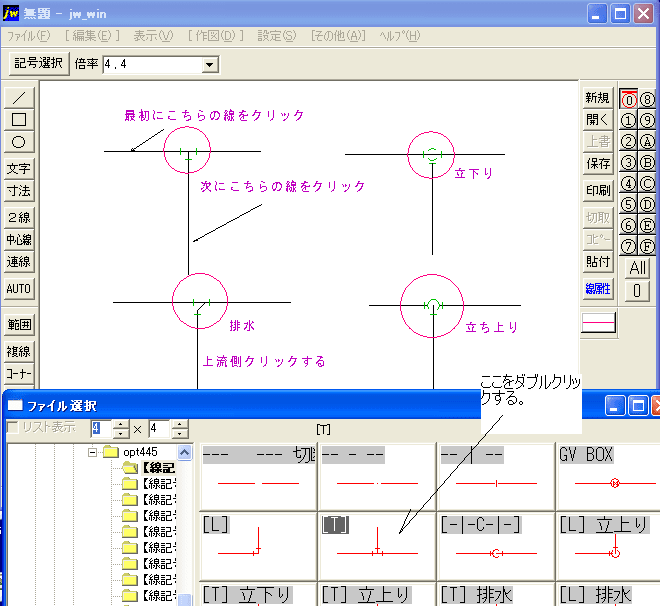Image resolution: width=660 pixels, height=613 pixels.
Task: Toggle layer F in the layer panel
Action: (648, 246)
